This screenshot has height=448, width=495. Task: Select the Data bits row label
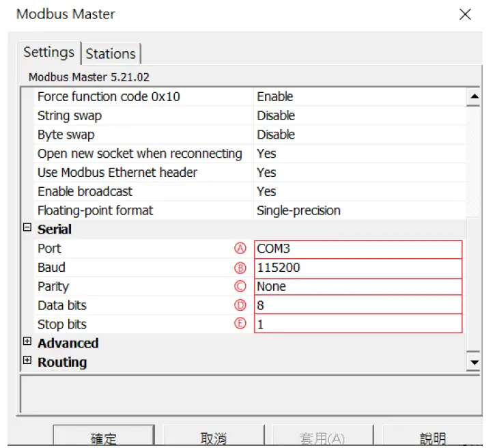pos(62,306)
